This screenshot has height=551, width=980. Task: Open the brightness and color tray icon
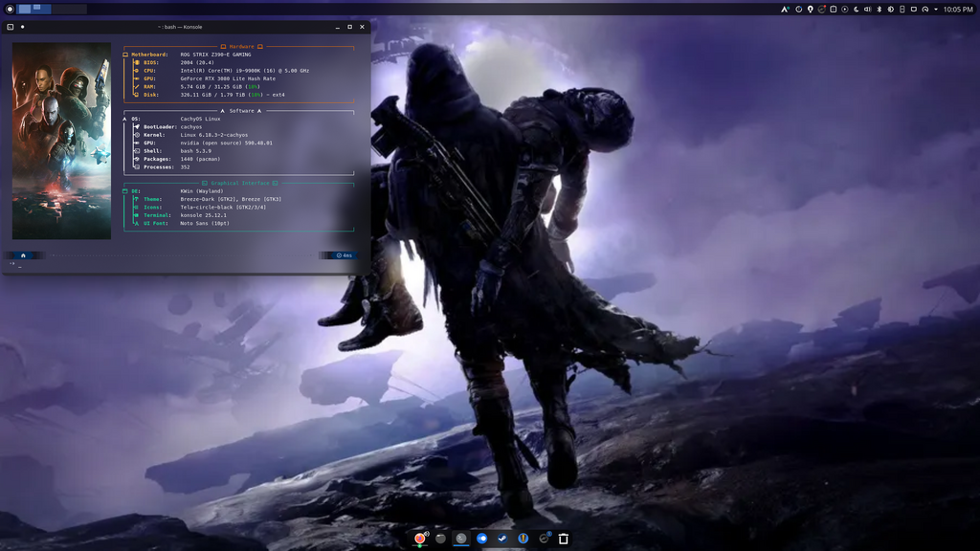click(x=891, y=10)
